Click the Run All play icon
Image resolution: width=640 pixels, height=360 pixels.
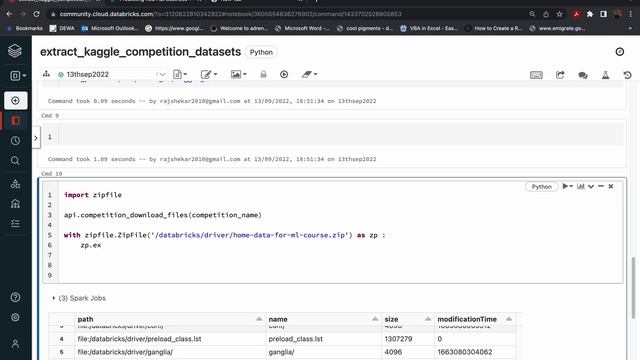pyautogui.click(x=284, y=74)
